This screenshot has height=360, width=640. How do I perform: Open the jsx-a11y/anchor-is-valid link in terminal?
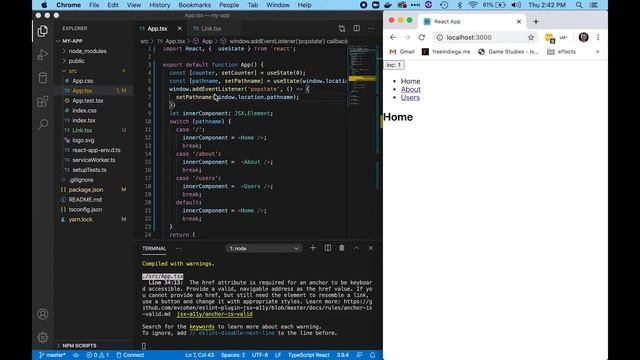click(215, 314)
